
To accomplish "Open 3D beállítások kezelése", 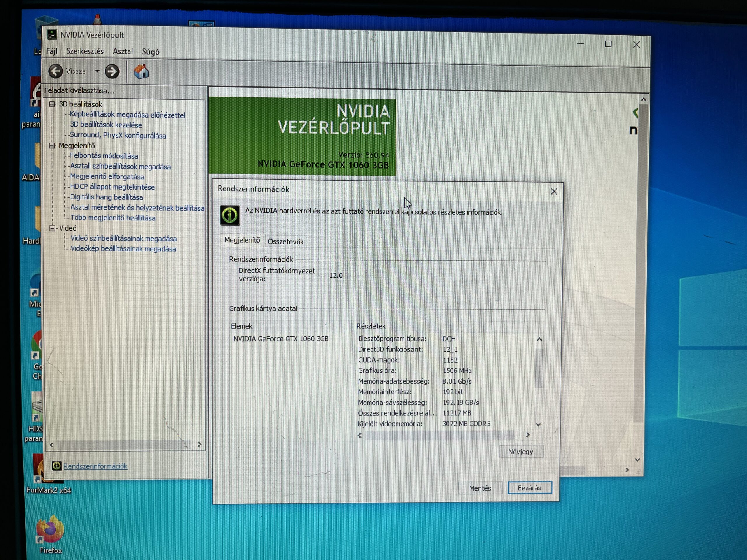I will [x=106, y=125].
